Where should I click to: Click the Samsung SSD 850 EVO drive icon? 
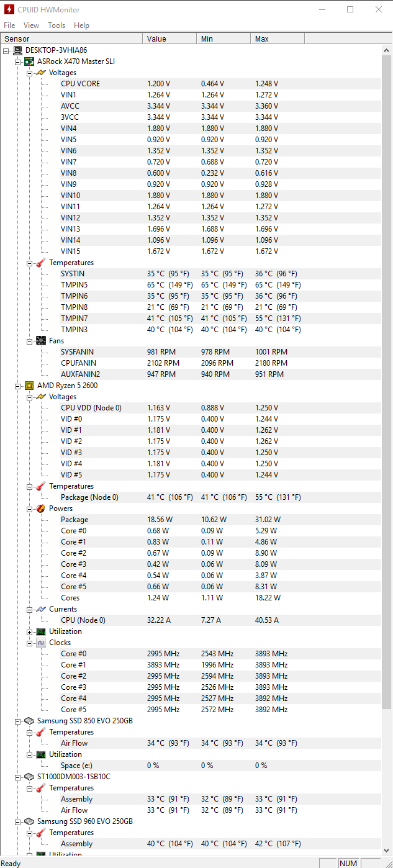[29, 721]
